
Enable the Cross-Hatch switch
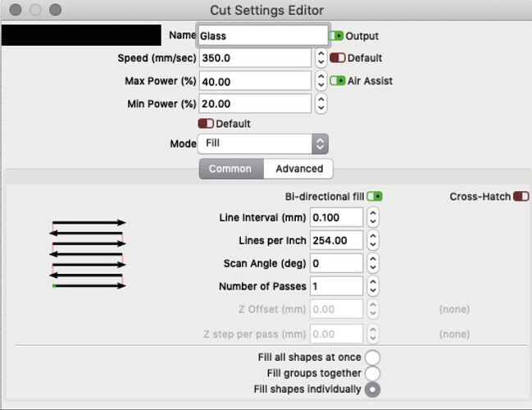[x=521, y=197]
